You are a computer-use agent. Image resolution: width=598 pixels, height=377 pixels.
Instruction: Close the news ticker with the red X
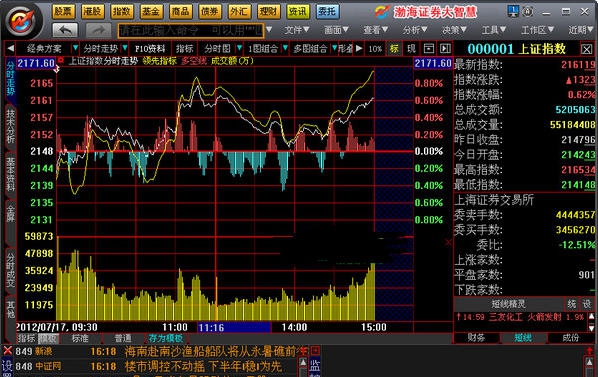7,350
